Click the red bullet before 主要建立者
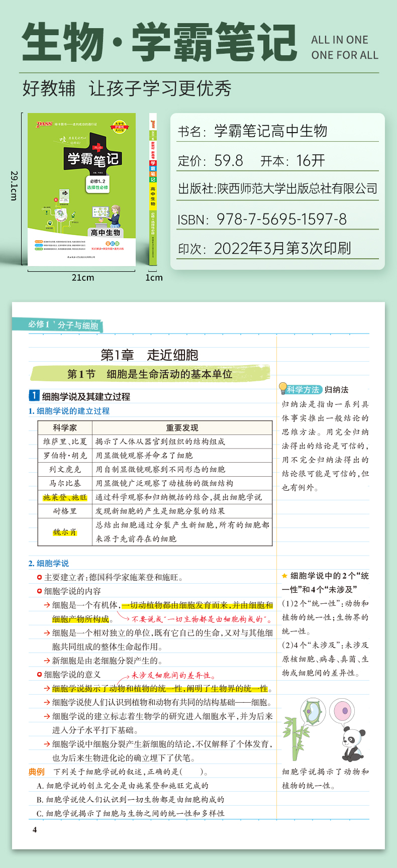397x868 pixels. (x=39, y=577)
